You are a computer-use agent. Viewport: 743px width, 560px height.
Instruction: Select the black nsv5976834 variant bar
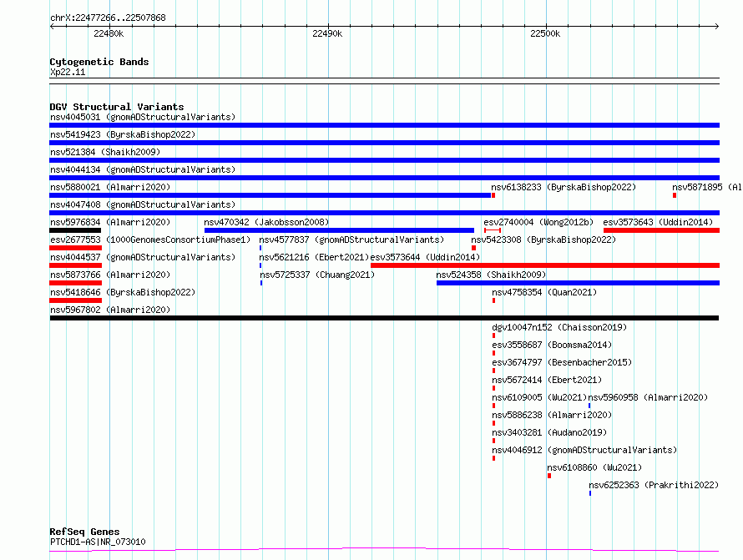[x=75, y=230]
